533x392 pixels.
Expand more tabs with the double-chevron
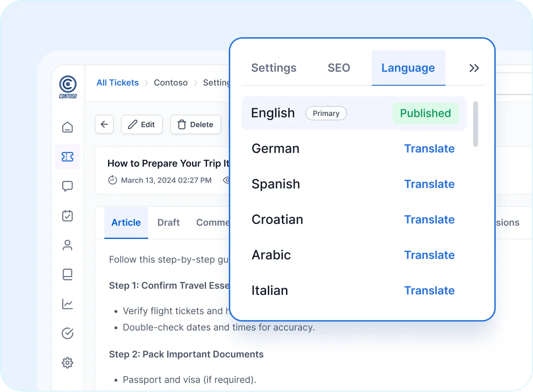point(474,68)
